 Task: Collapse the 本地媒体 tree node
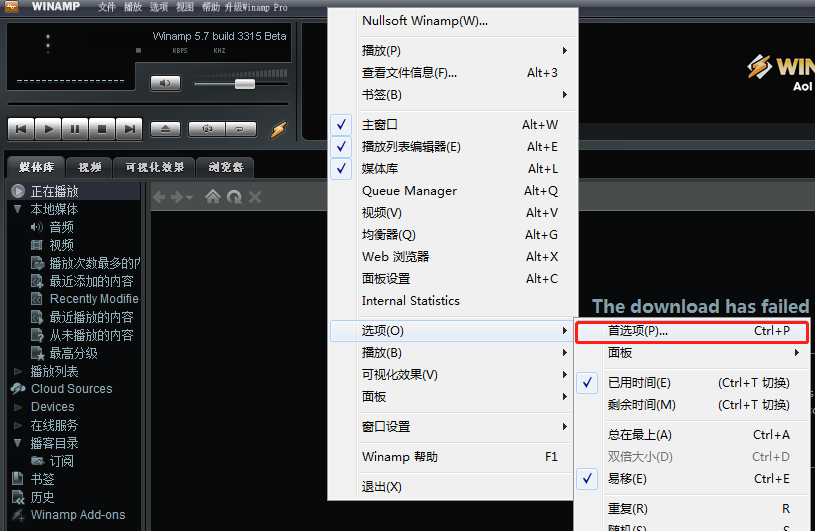point(18,209)
